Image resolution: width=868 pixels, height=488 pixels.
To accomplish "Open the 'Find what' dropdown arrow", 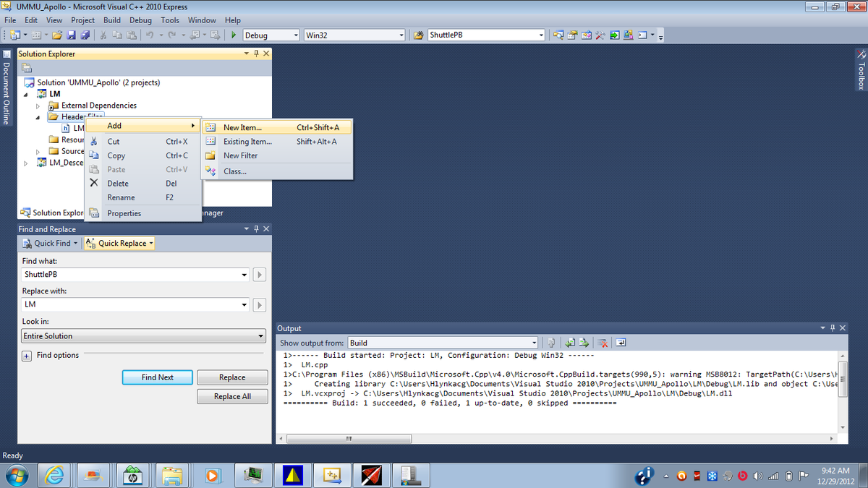I will click(x=244, y=275).
